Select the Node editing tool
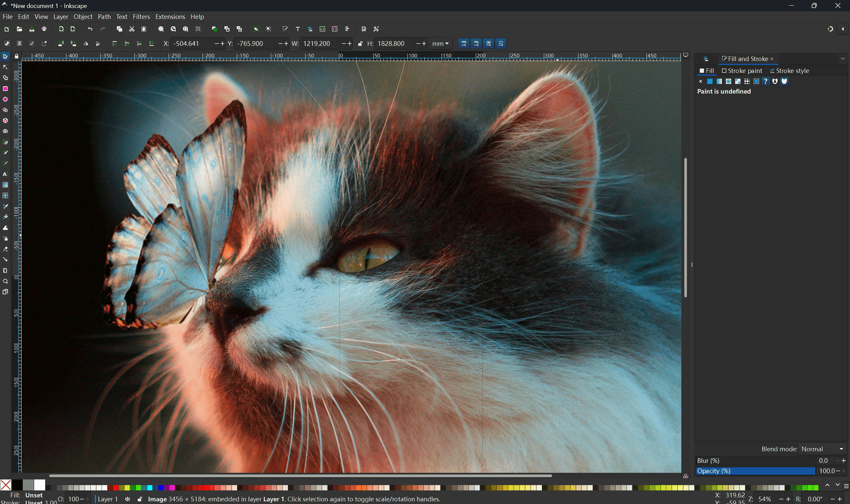Viewport: 850px width, 504px height. click(x=5, y=67)
